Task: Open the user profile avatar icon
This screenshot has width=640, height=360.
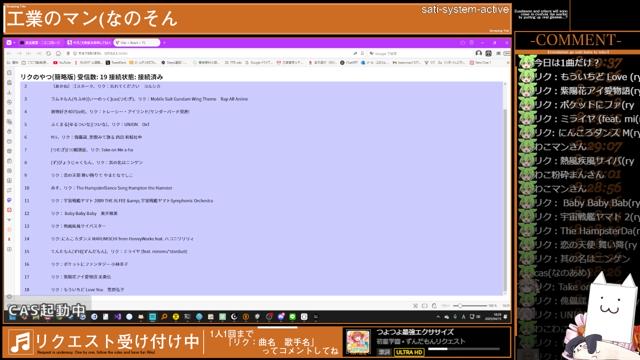Action: tap(479, 53)
